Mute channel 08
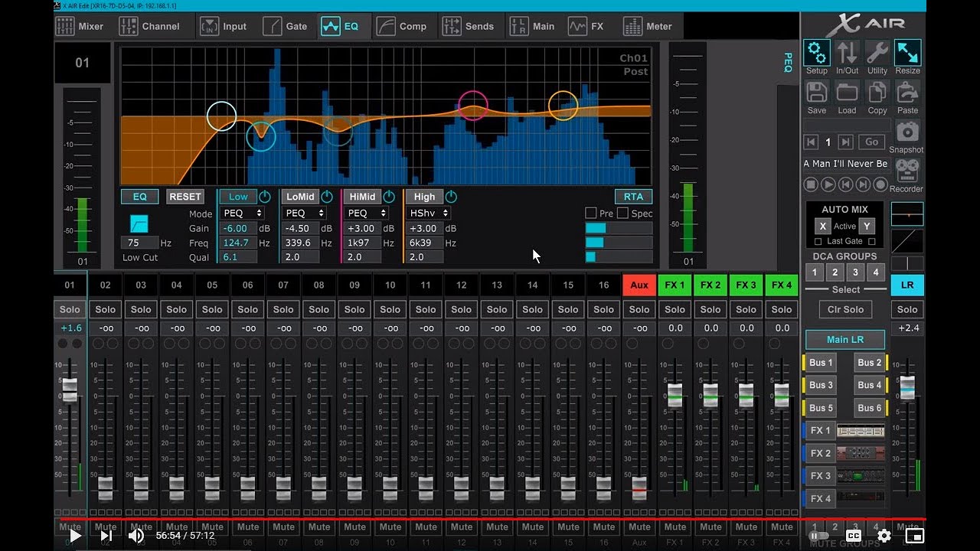The image size is (980, 551). click(x=319, y=527)
